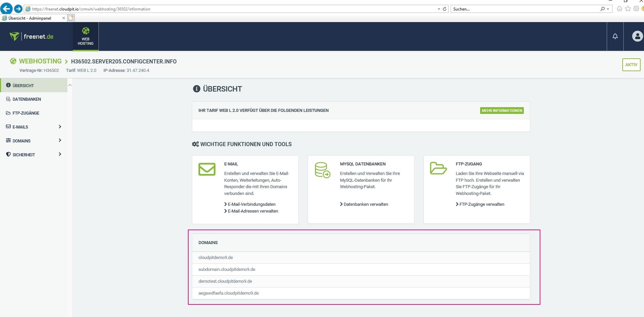The image size is (644, 317).
Task: Select the Datenbanken database icon in sidebar
Action: 8,99
